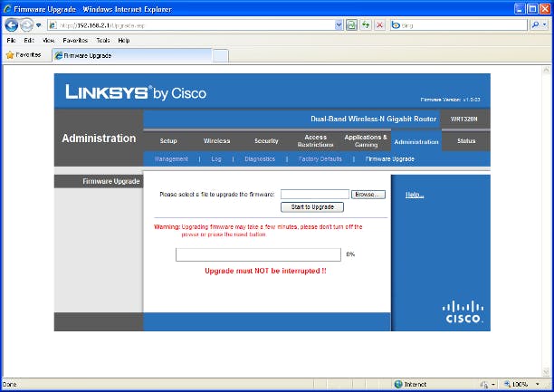Screen dimensions: 554x392
Task: Click the Internet zone globe icon
Action: (x=398, y=384)
